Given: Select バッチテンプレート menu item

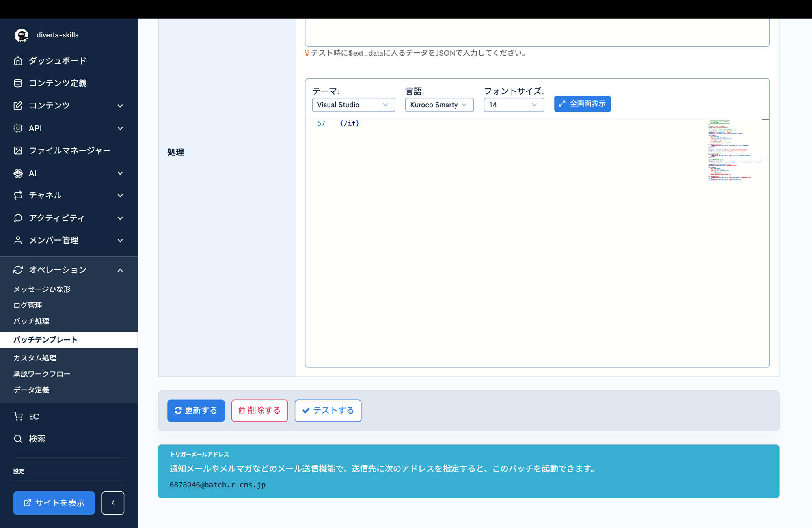Looking at the screenshot, I should (x=69, y=340).
